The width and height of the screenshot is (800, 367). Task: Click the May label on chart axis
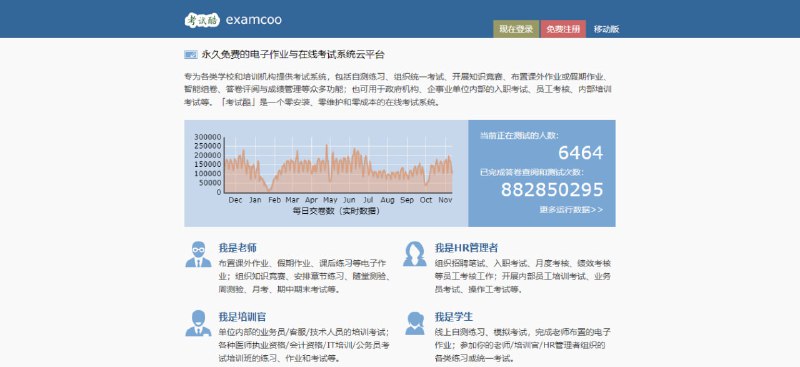point(330,200)
